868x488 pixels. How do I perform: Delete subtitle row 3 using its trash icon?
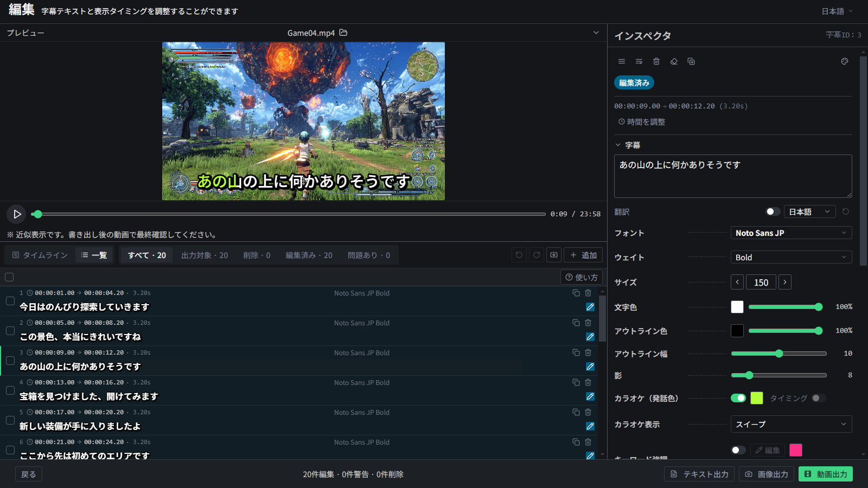[588, 352]
